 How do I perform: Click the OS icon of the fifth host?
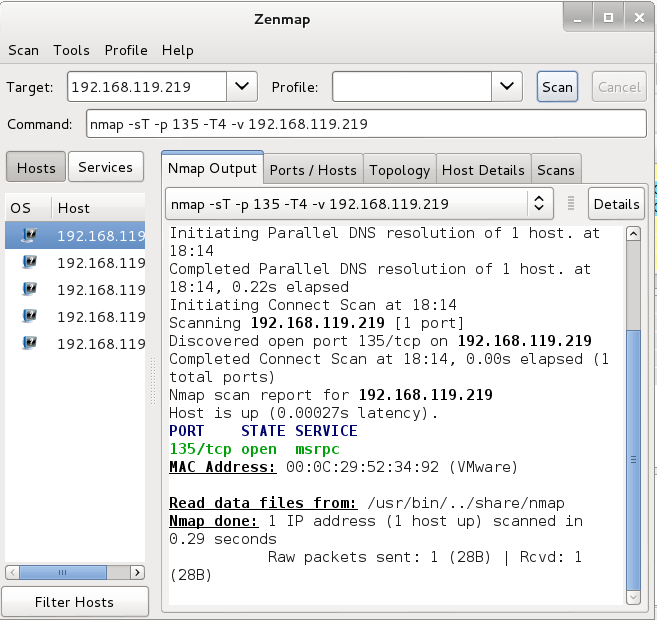29,344
